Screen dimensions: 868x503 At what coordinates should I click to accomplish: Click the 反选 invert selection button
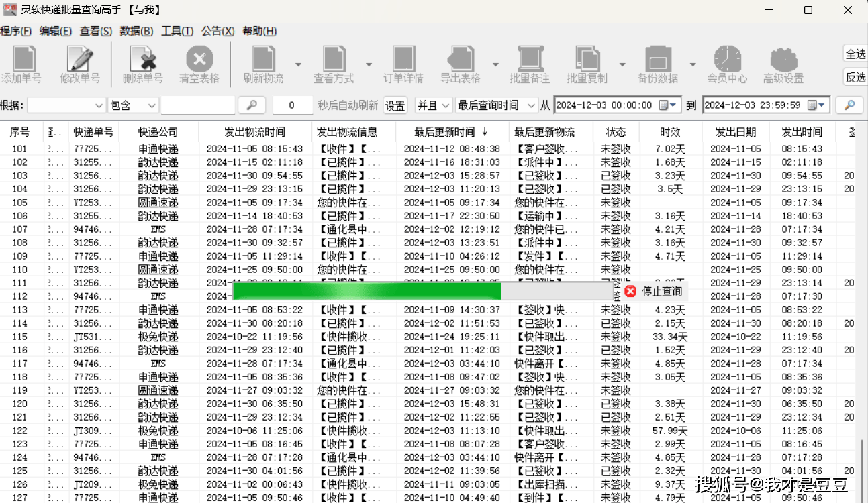pos(855,77)
